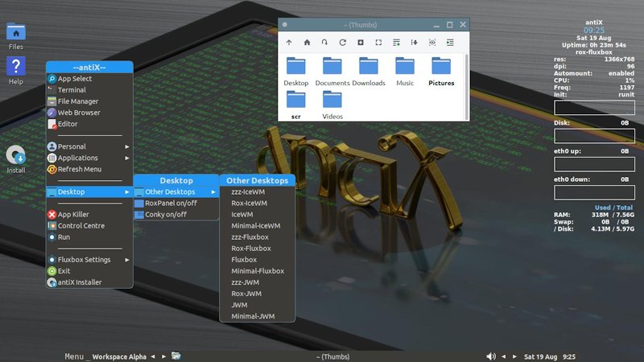The width and height of the screenshot is (644, 362).
Task: Toggle hidden files with the eye icon
Action: pos(432,43)
